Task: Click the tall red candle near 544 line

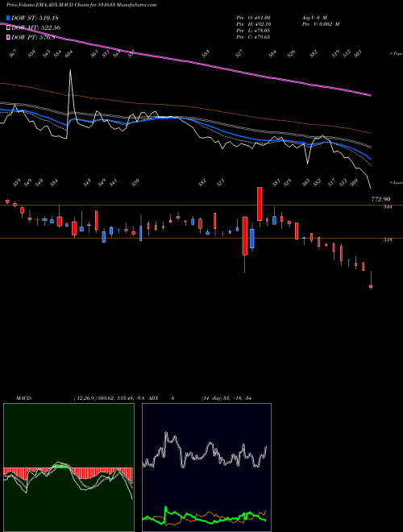Action: 260,204
